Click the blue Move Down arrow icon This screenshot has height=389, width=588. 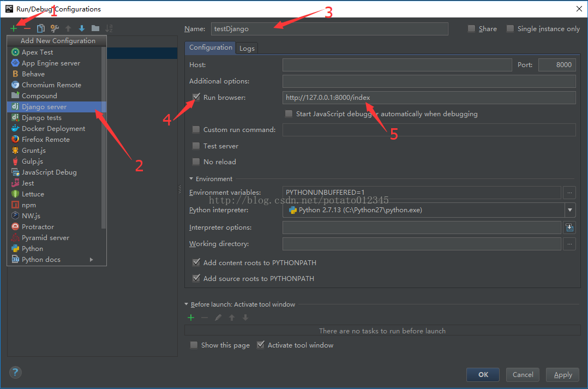click(x=82, y=28)
